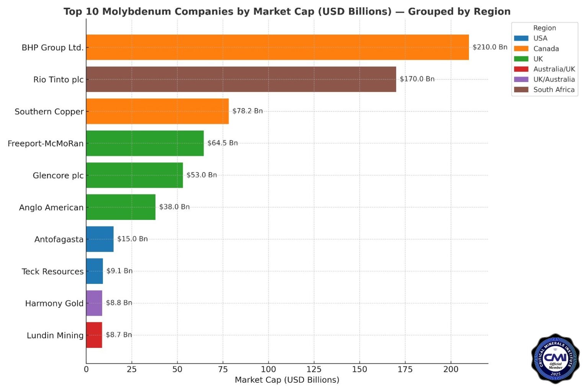Click the 100 tick label on x-axis
Viewport: 588px width, 392px height.
pos(268,369)
